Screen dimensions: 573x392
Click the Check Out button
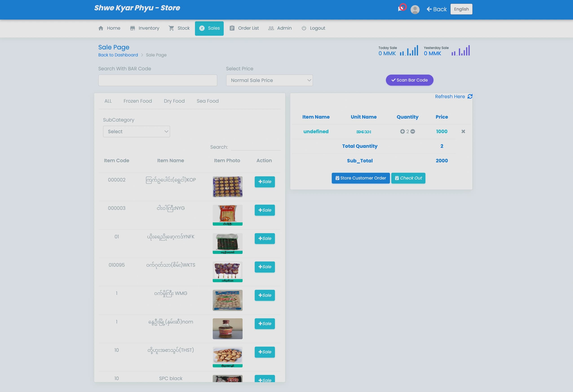[x=408, y=178]
